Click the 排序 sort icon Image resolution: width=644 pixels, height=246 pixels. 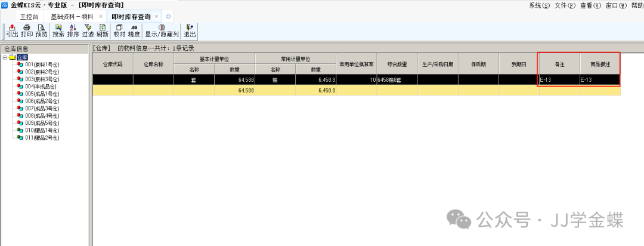pos(73,31)
